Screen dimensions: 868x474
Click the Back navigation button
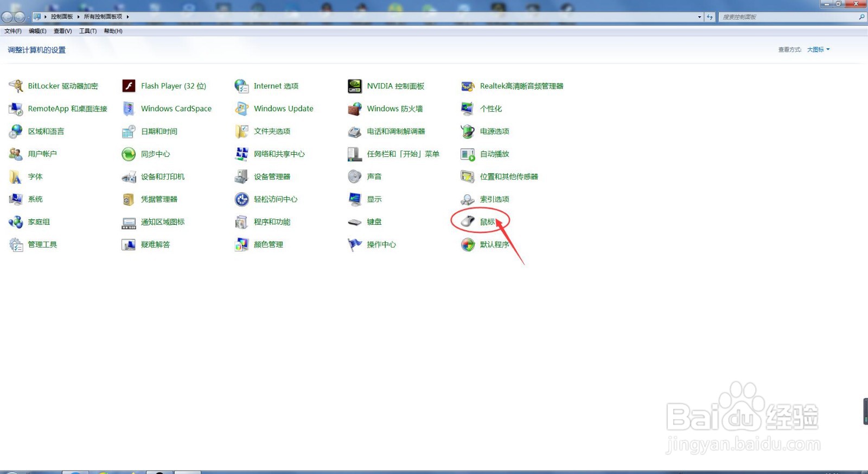(7, 17)
